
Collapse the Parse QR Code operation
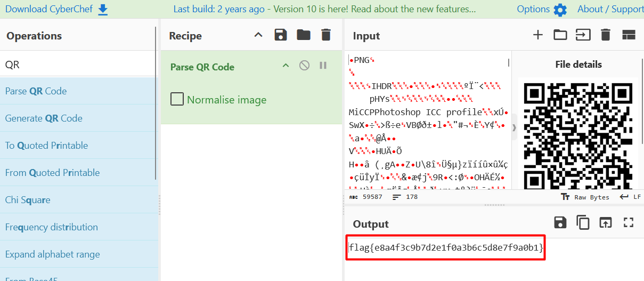coord(286,66)
